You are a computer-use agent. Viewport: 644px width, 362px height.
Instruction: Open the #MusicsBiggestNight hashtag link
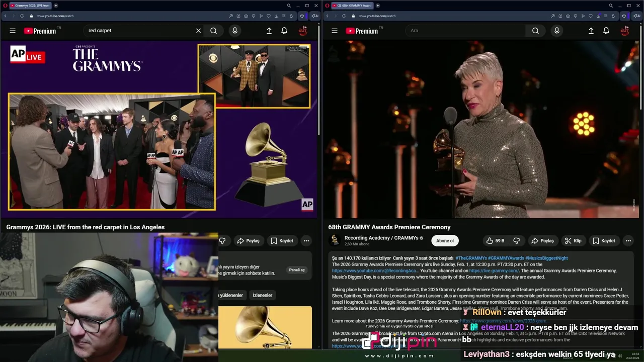pos(546,258)
